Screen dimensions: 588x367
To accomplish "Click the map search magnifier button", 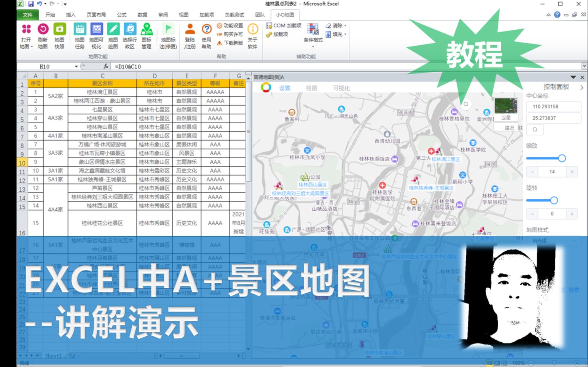I will coord(466,104).
